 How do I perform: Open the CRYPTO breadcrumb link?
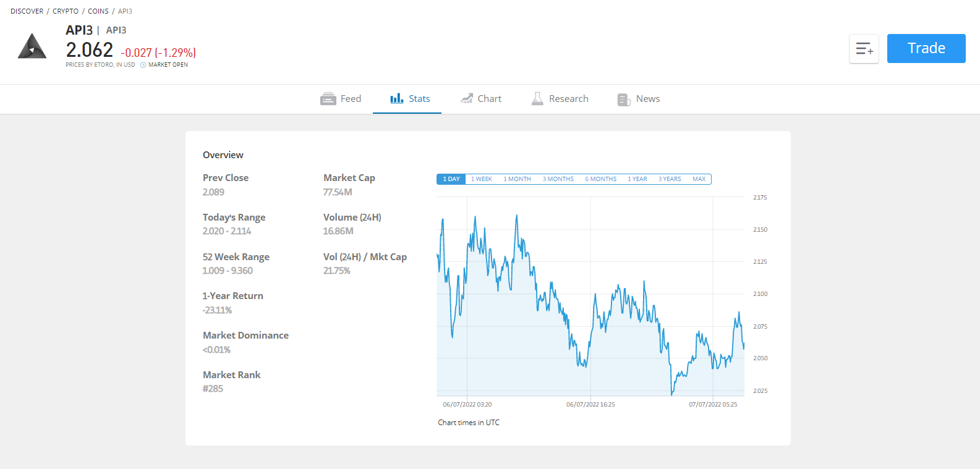pyautogui.click(x=66, y=11)
